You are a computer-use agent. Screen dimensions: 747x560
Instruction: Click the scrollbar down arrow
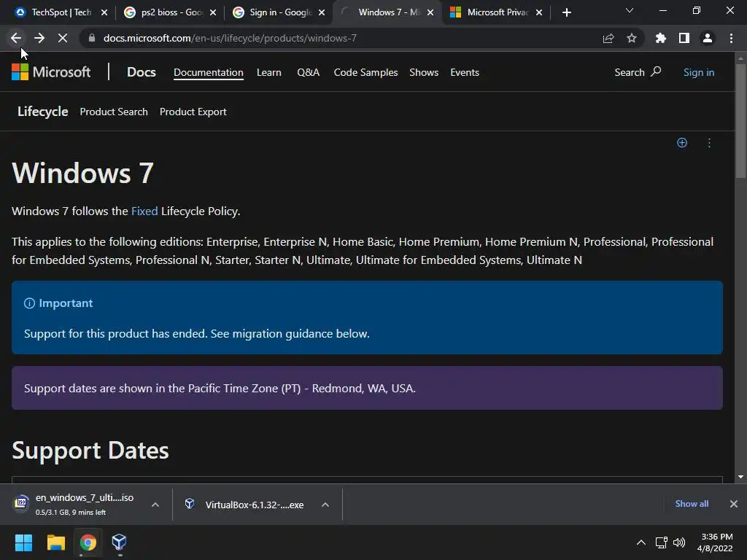(x=740, y=477)
